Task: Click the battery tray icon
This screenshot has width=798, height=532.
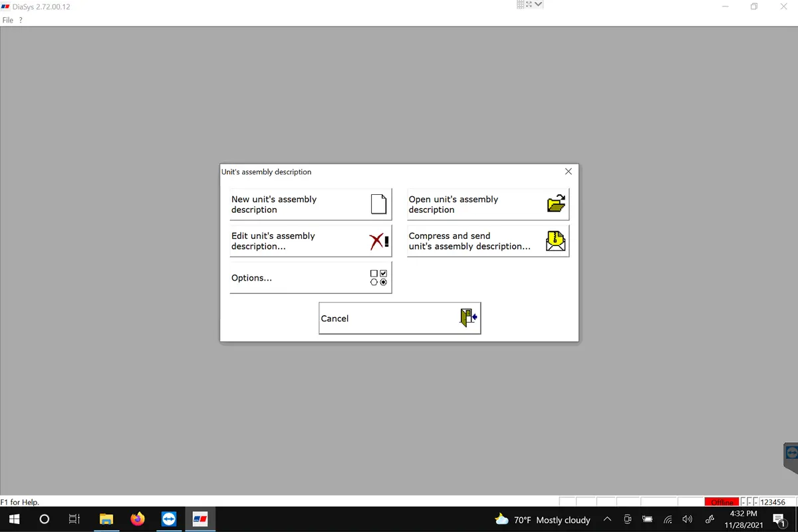Action: 648,519
